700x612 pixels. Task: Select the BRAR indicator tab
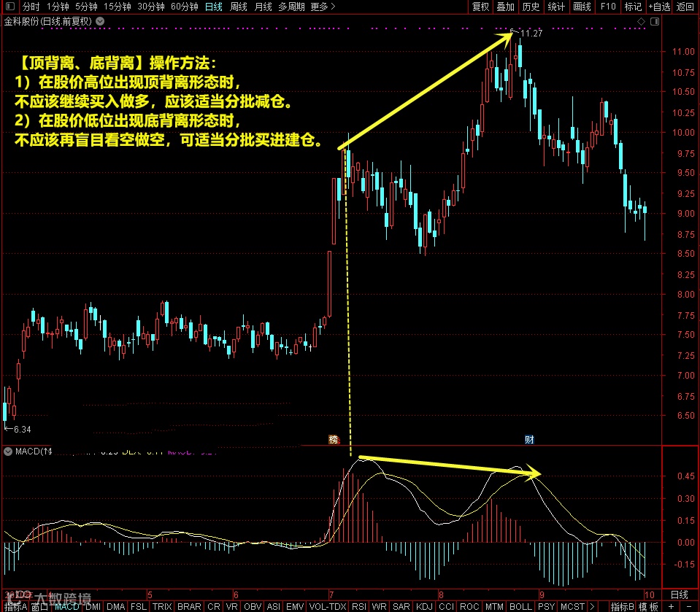point(189,607)
